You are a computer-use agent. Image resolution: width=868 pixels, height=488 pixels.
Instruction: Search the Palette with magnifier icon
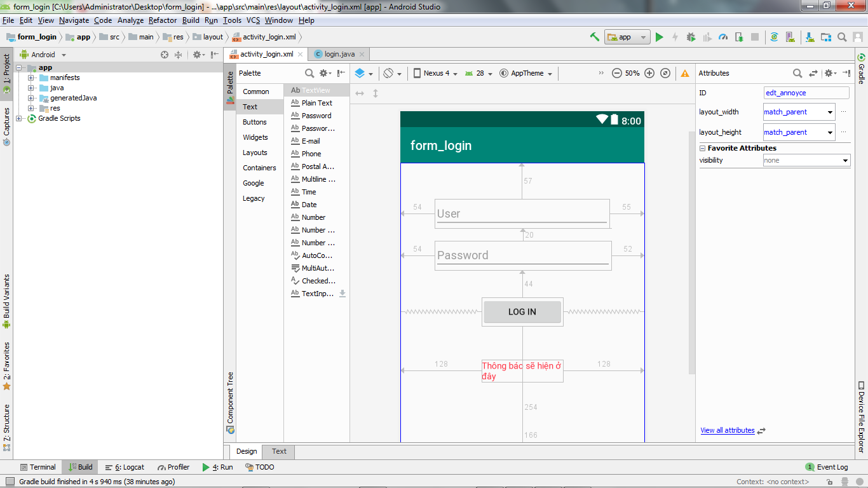click(309, 73)
